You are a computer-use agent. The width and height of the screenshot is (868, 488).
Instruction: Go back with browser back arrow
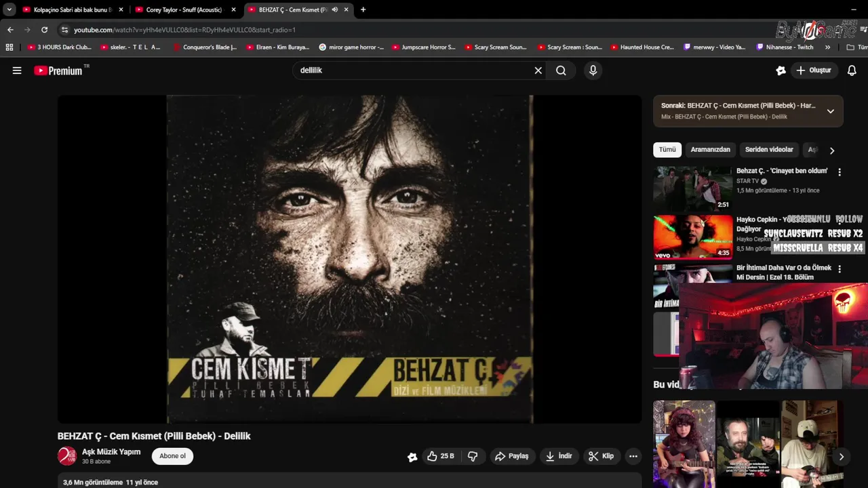(10, 30)
